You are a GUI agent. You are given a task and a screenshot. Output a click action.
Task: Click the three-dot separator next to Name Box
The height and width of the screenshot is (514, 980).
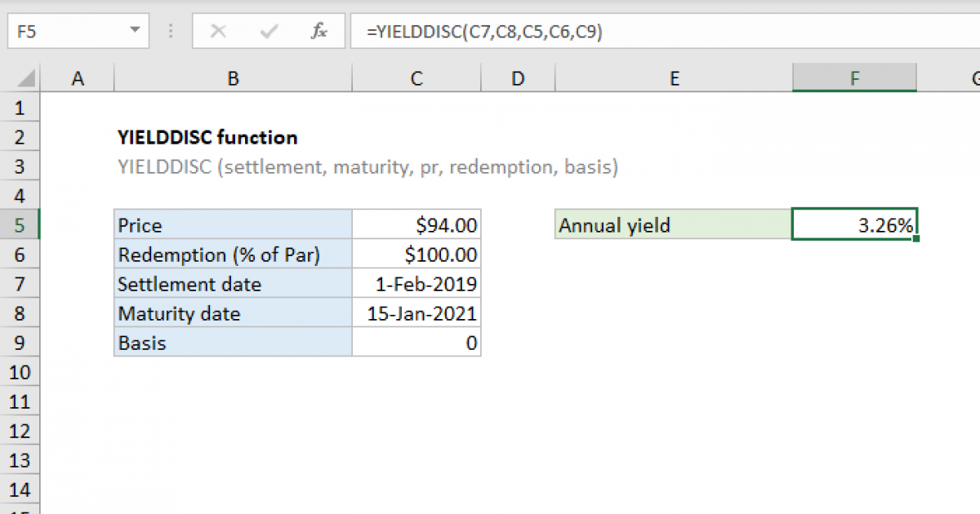coord(169,31)
